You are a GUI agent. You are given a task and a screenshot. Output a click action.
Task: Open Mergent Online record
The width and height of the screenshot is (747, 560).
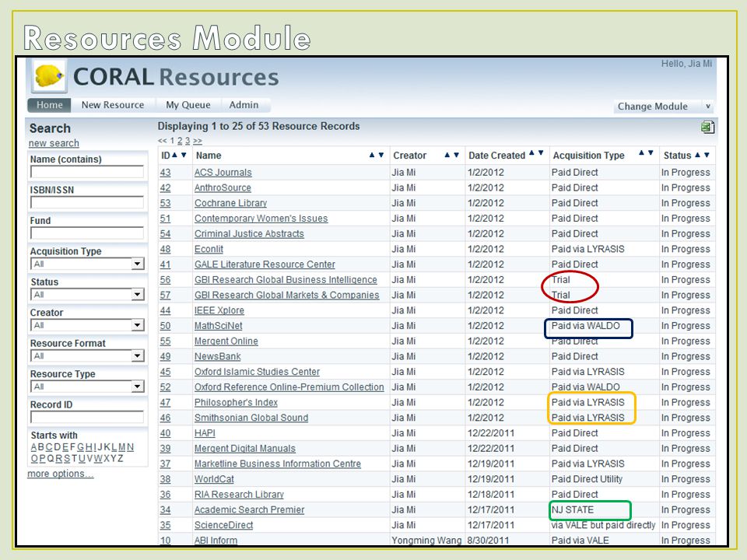tap(226, 341)
